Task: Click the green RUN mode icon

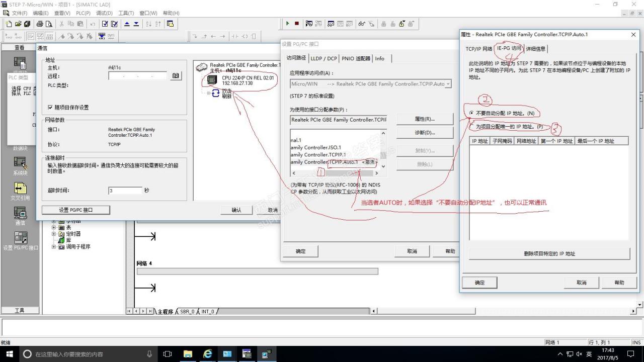Action: [287, 24]
